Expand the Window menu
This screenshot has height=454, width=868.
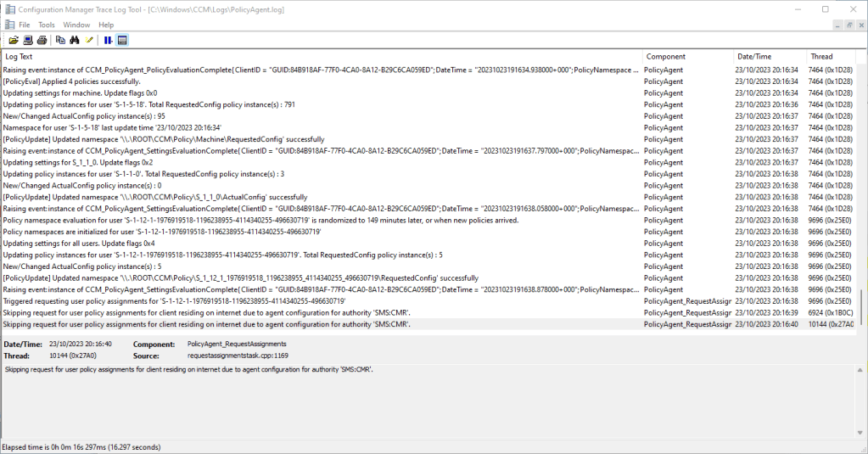pyautogui.click(x=76, y=25)
